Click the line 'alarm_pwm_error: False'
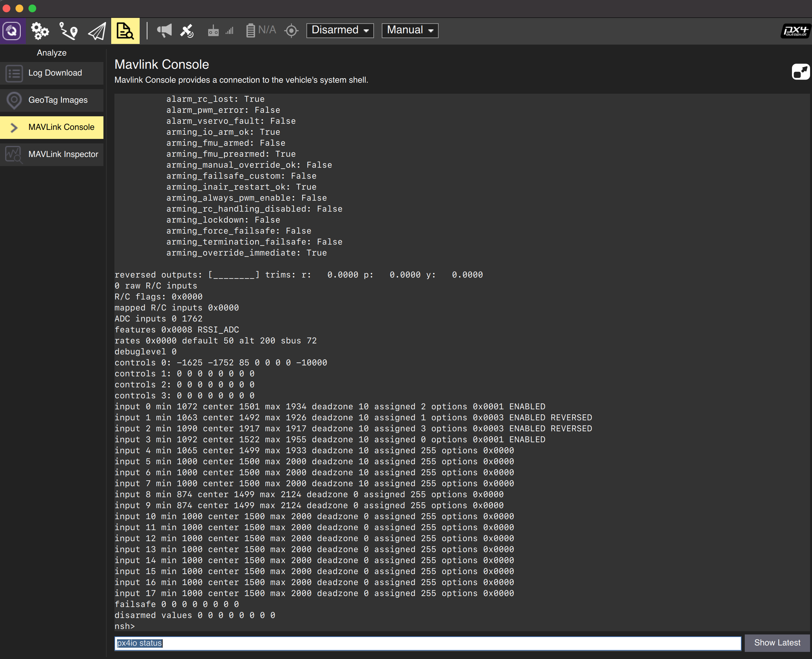 click(x=223, y=110)
